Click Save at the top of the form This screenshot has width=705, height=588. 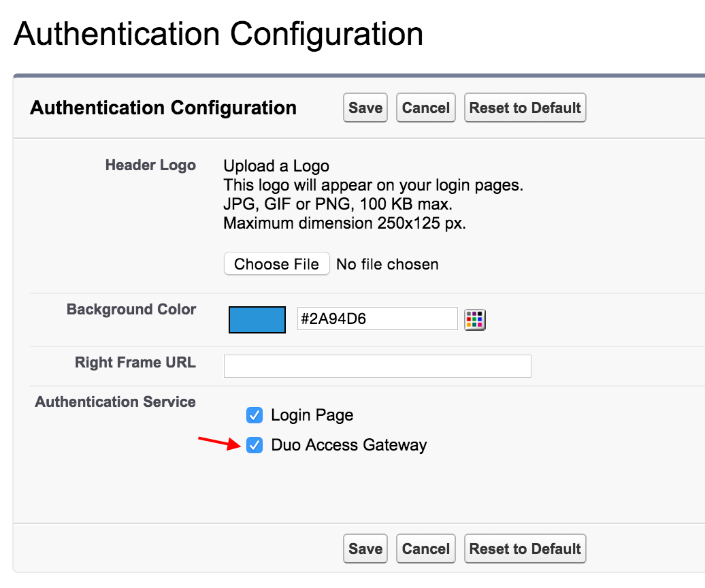coord(365,108)
